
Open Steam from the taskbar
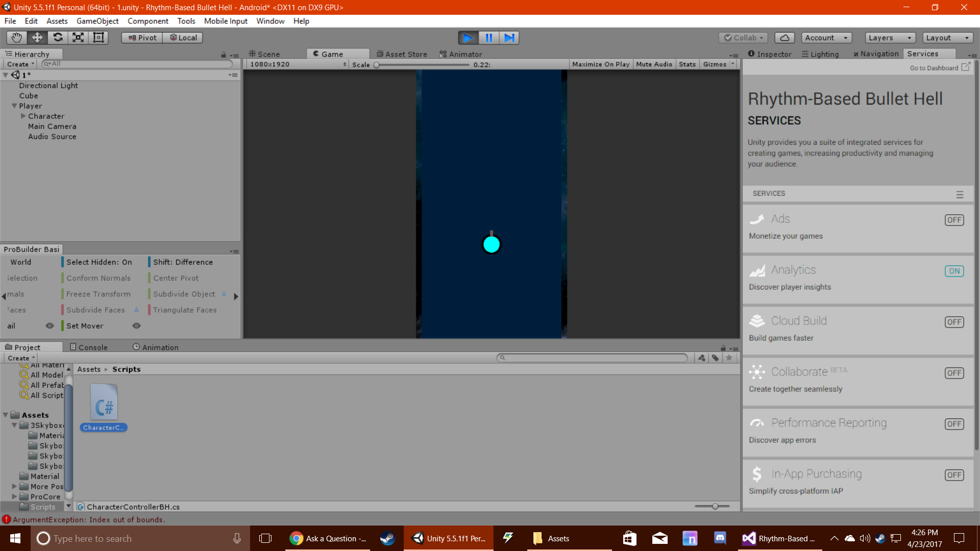[x=387, y=538]
